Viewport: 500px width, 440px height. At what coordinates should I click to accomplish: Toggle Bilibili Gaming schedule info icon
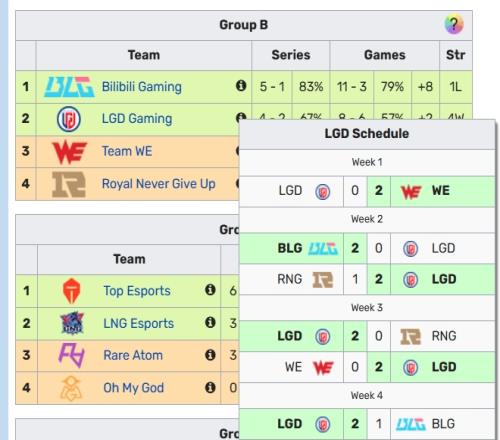click(x=241, y=86)
